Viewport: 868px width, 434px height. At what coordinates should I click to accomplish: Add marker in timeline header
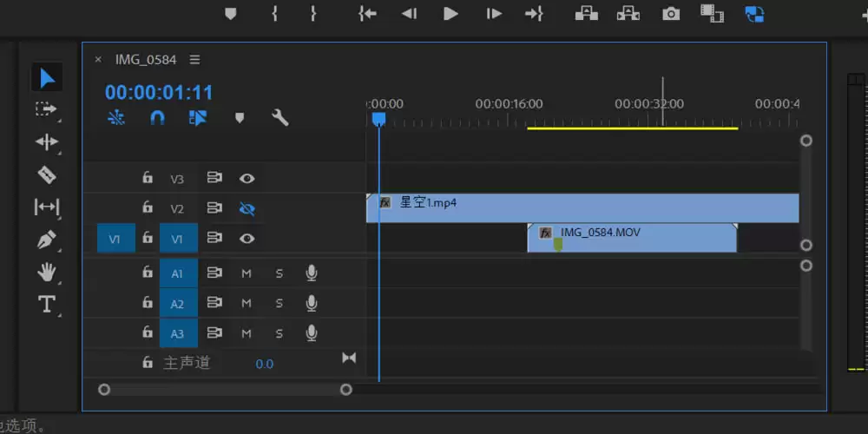tap(240, 118)
